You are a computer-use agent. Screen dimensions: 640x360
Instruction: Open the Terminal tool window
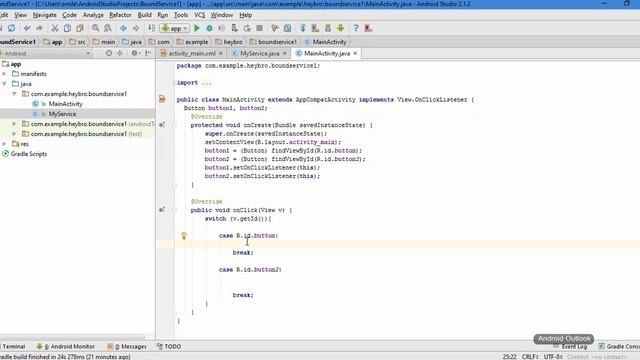click(x=13, y=346)
